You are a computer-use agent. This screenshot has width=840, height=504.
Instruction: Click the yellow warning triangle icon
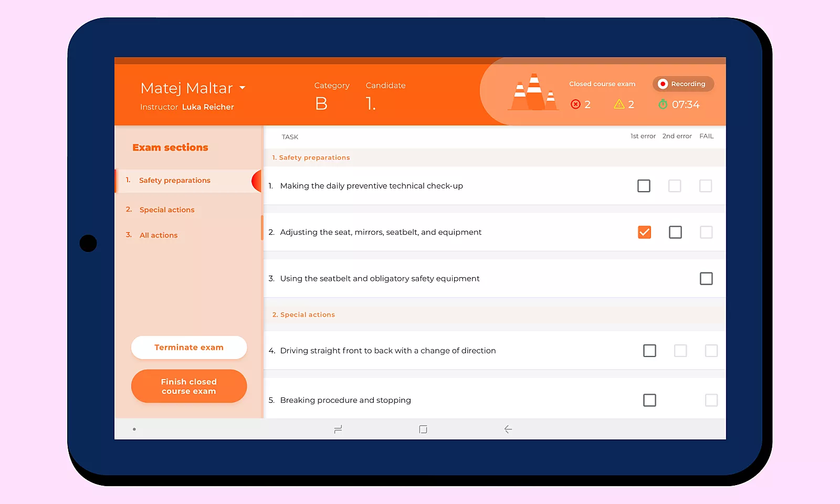(x=619, y=104)
